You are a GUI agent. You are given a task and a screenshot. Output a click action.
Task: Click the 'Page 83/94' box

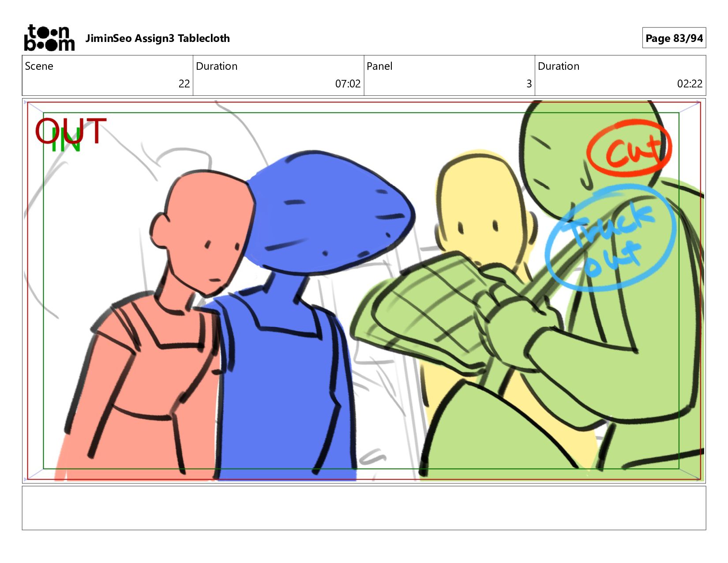click(674, 38)
